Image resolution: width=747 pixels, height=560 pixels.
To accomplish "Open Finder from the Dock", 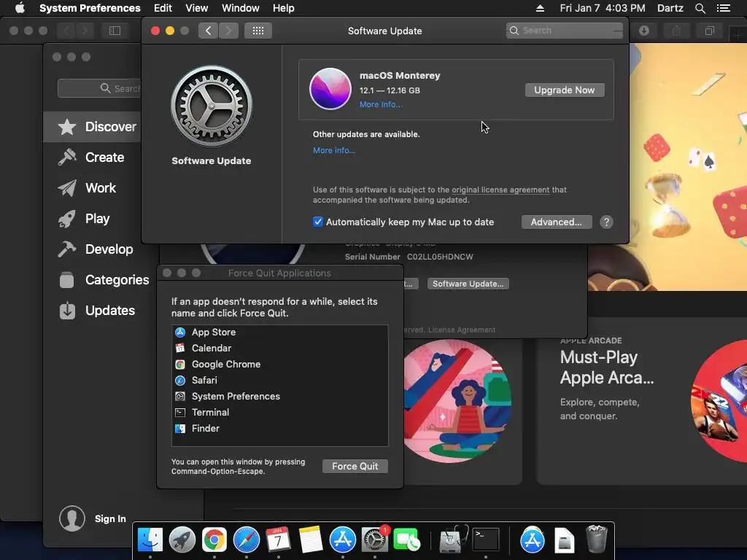I will [x=150, y=540].
